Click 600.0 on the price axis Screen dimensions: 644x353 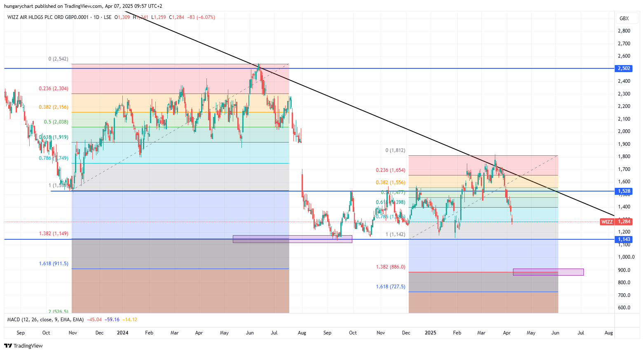pyautogui.click(x=624, y=308)
